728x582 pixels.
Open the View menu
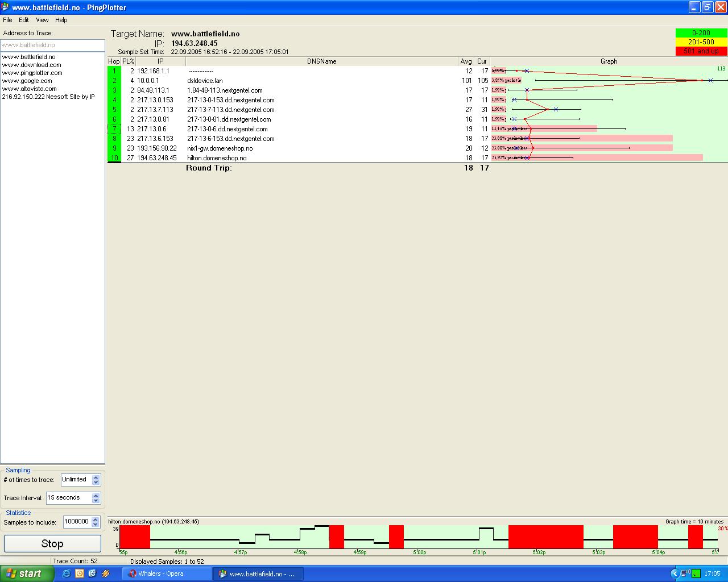pyautogui.click(x=42, y=20)
